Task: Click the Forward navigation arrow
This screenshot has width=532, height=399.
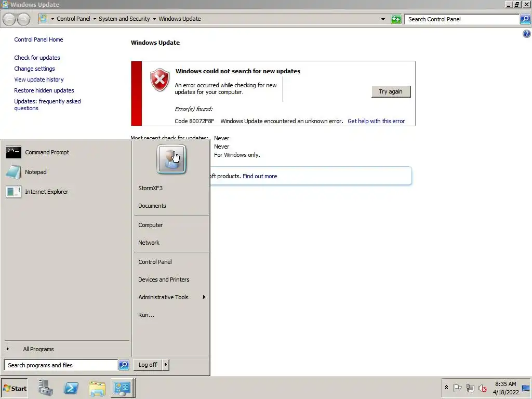Action: point(23,19)
